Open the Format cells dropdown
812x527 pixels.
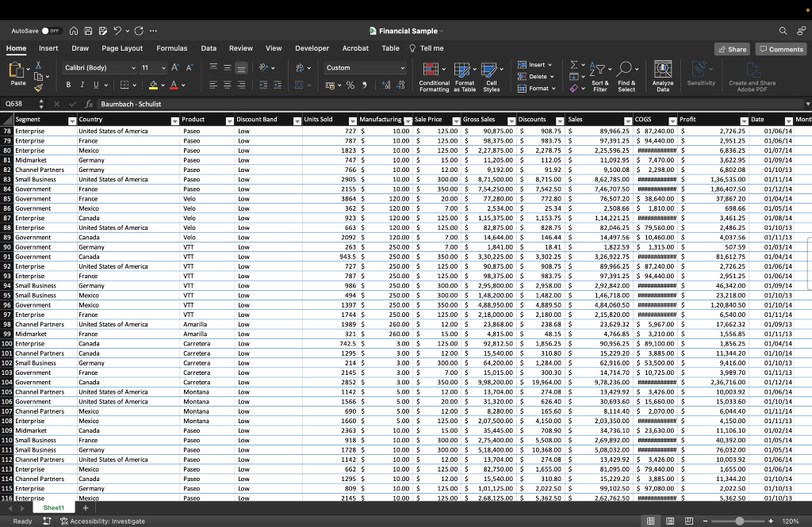(537, 89)
